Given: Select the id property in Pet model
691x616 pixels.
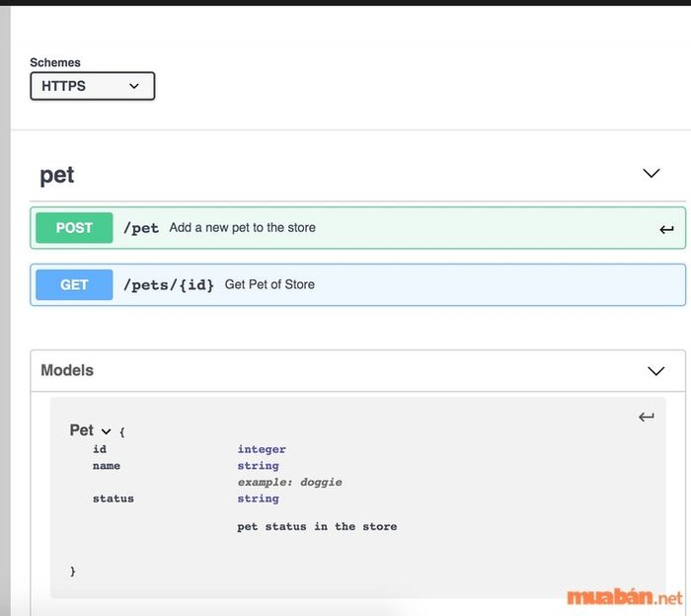Looking at the screenshot, I should pyautogui.click(x=100, y=449).
